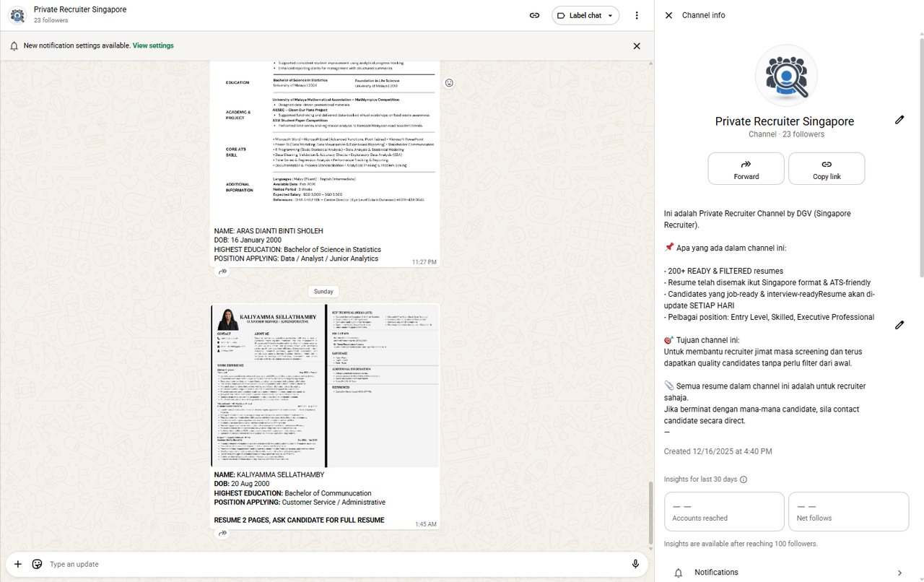Viewport: 924px width, 582px height.
Task: Open the channel avatar in chat header
Action: coord(17,15)
